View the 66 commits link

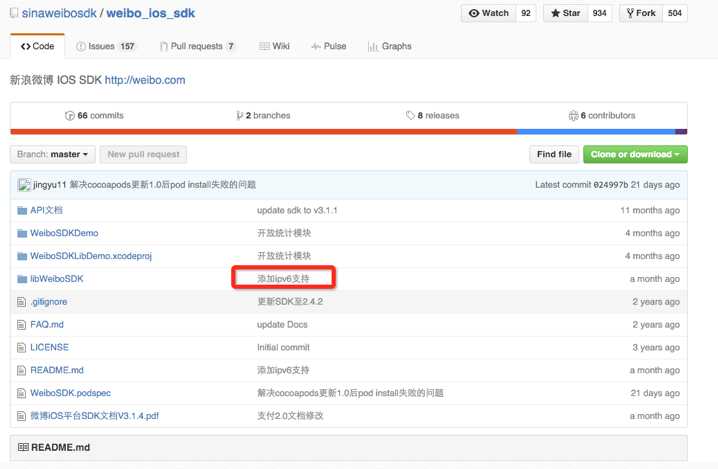(x=94, y=115)
